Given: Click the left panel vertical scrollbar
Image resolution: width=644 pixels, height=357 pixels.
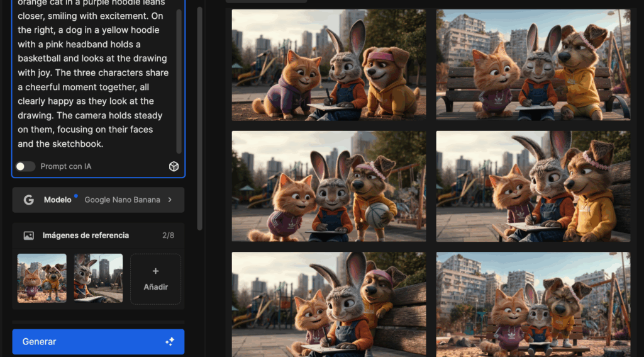Looking at the screenshot, I should click(x=200, y=113).
